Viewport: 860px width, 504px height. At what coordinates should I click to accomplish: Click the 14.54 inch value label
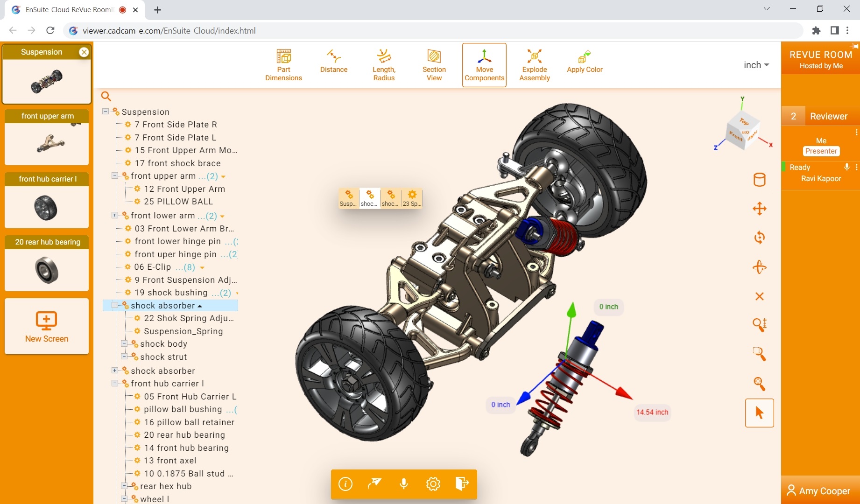652,412
